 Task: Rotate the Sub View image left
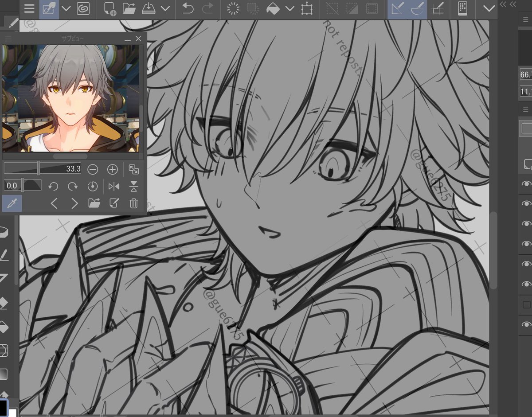tap(53, 186)
